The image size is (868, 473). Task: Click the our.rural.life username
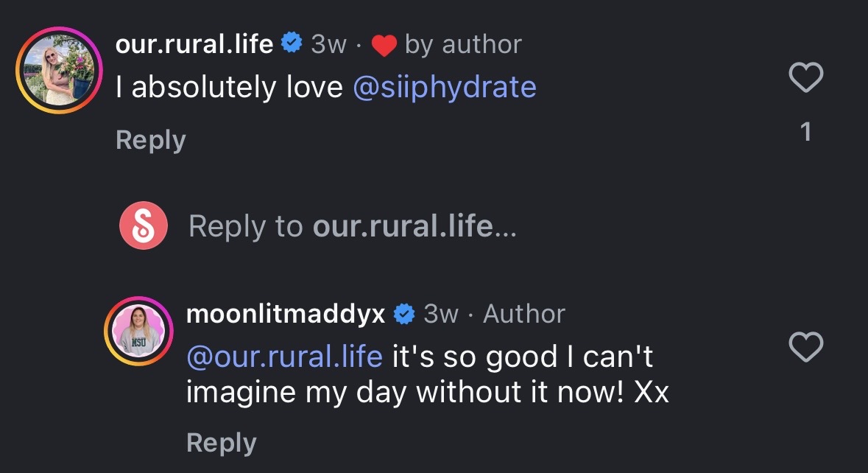[x=194, y=44]
